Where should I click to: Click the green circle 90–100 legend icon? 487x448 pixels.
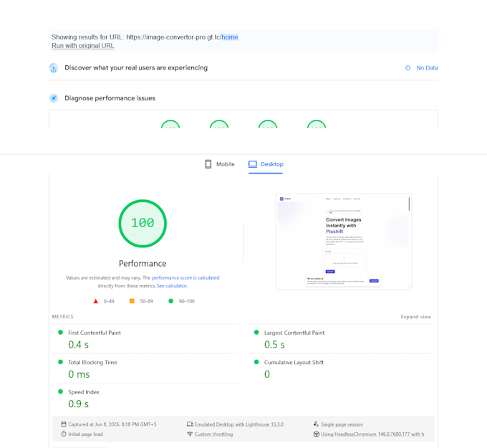pos(170,301)
